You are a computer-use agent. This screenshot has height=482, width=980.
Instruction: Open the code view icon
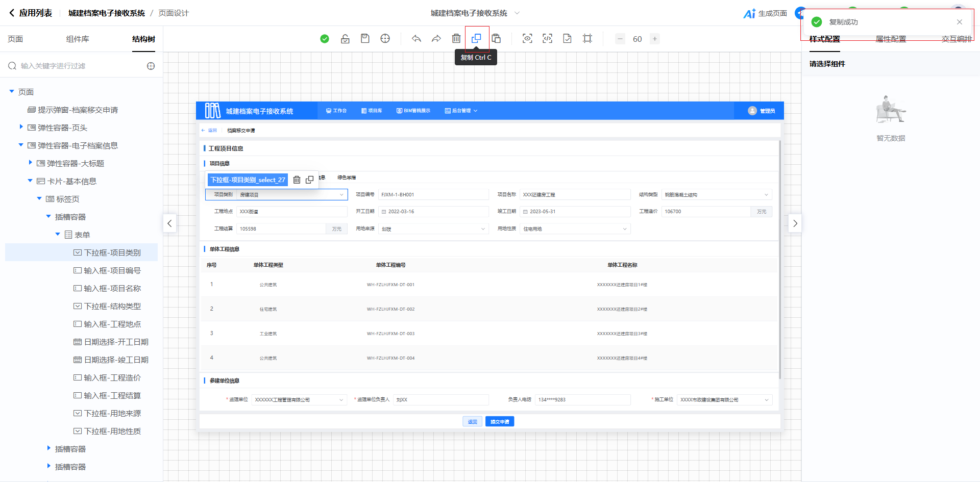pyautogui.click(x=547, y=39)
